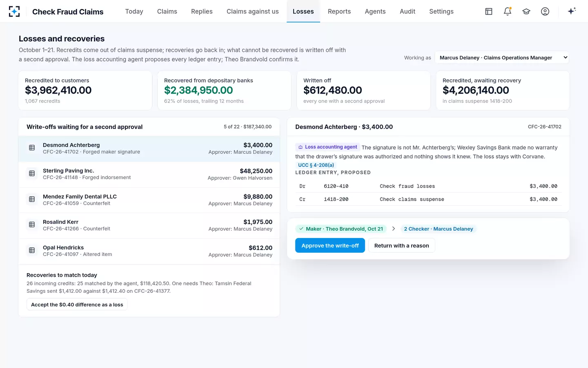Click Return with a reason button
588x368 pixels.
tap(402, 246)
